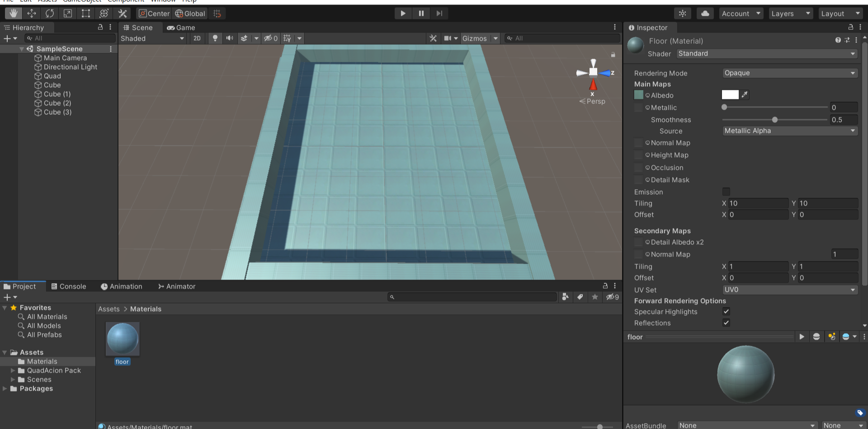The height and width of the screenshot is (429, 868).
Task: Select the Rotate tool
Action: pos(50,14)
